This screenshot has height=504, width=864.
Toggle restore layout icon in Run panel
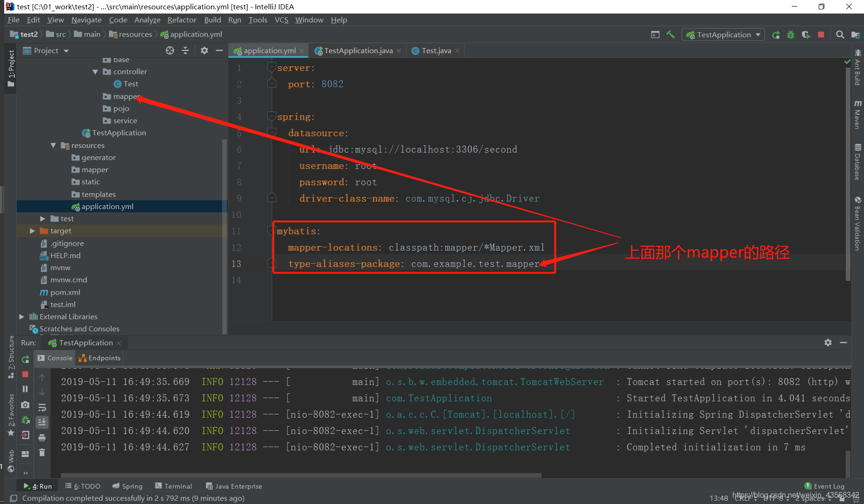pyautogui.click(x=26, y=454)
